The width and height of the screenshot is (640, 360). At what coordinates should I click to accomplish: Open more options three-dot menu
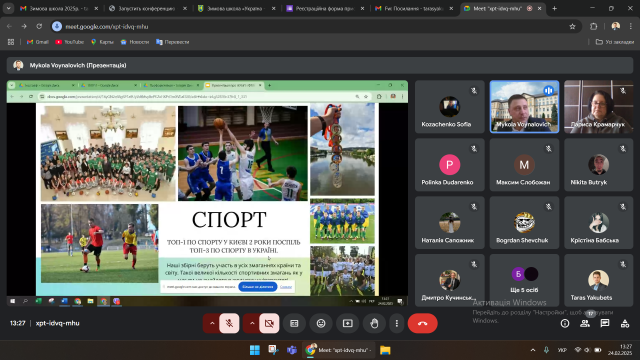396,323
